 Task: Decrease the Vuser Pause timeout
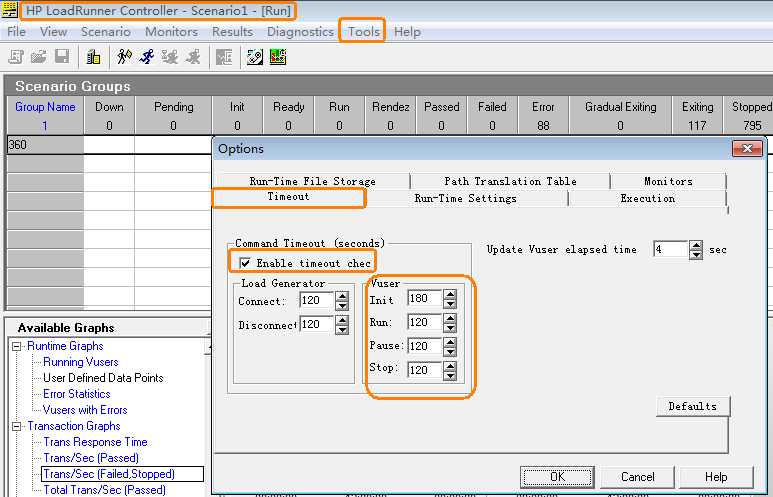[450, 351]
